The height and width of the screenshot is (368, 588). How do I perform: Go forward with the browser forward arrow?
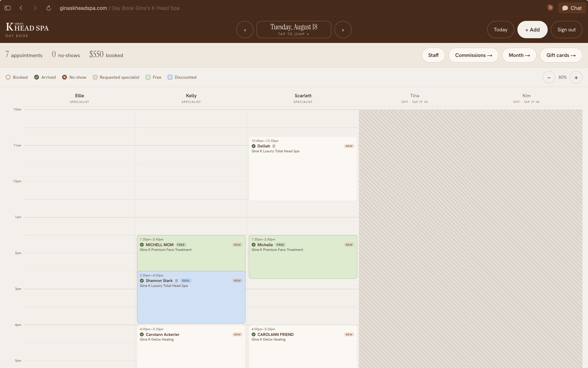(x=35, y=8)
